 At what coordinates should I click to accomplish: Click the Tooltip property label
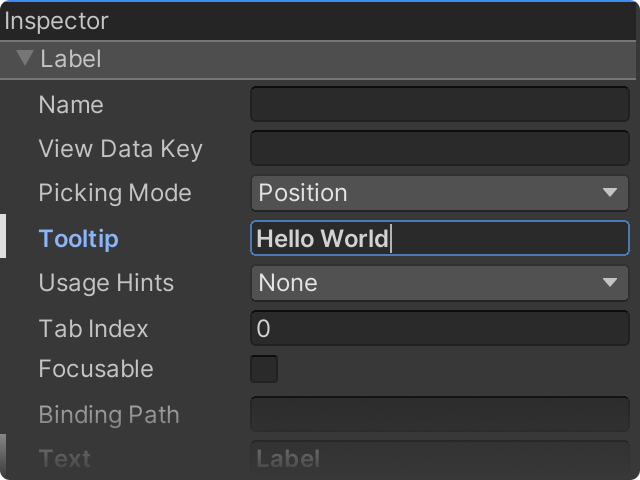pyautogui.click(x=78, y=239)
